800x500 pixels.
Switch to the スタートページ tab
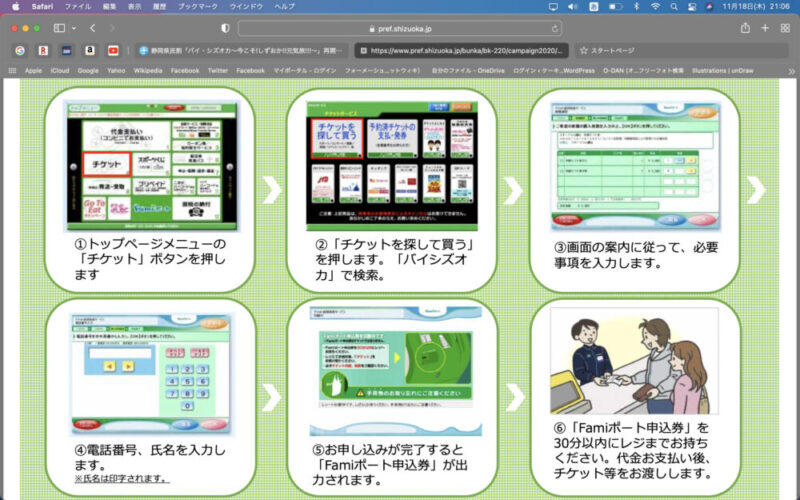click(x=682, y=51)
